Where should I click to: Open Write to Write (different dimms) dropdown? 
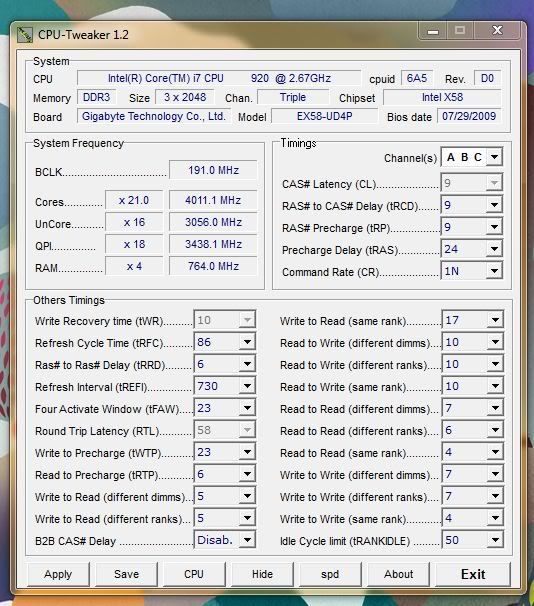[473, 474]
